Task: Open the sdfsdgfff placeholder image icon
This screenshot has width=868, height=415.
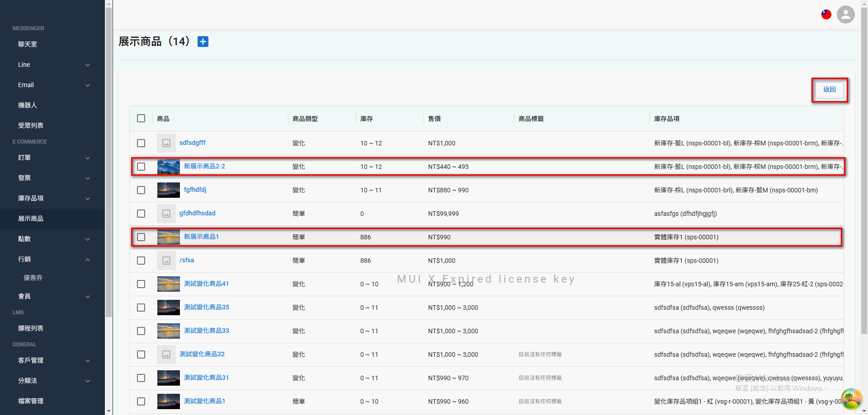Action: click(x=166, y=143)
